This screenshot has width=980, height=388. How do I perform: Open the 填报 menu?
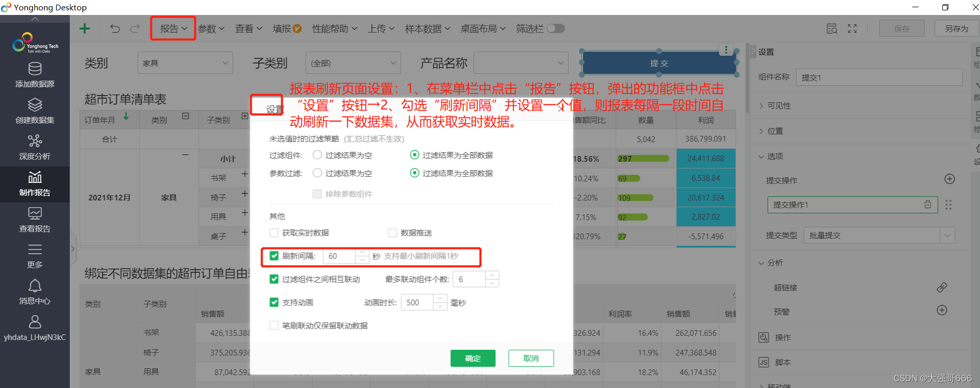[x=287, y=28]
